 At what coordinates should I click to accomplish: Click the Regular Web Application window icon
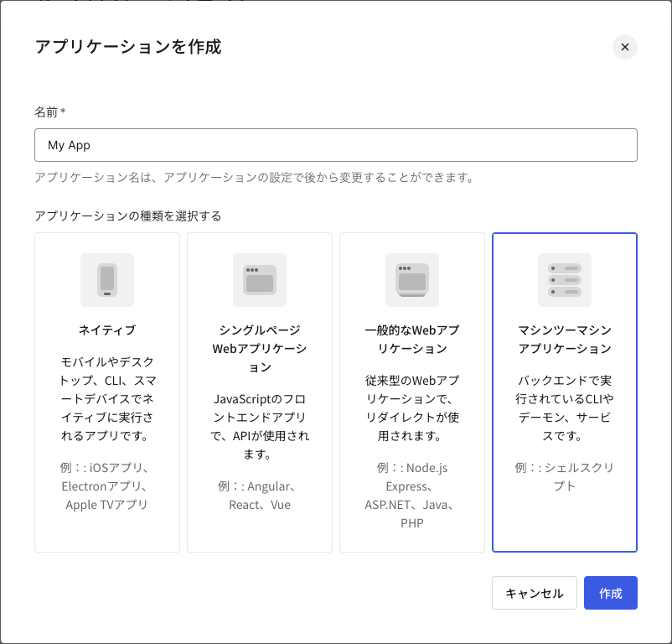[x=412, y=280]
